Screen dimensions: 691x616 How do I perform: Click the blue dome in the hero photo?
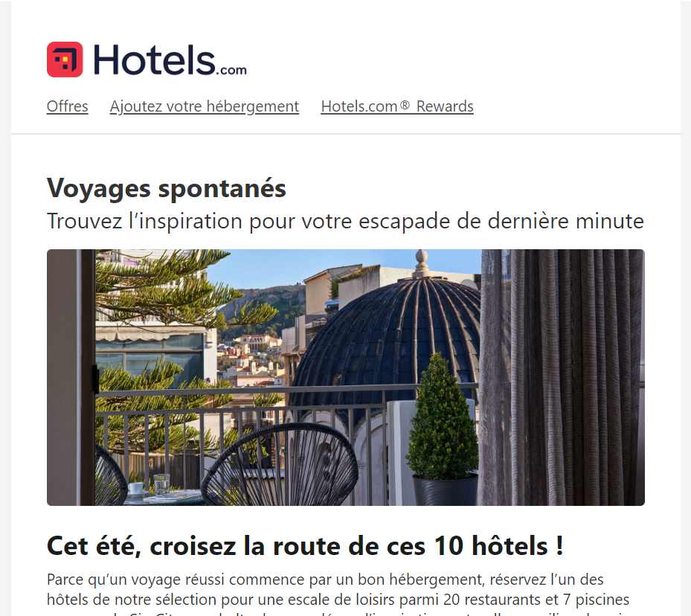[x=388, y=335]
